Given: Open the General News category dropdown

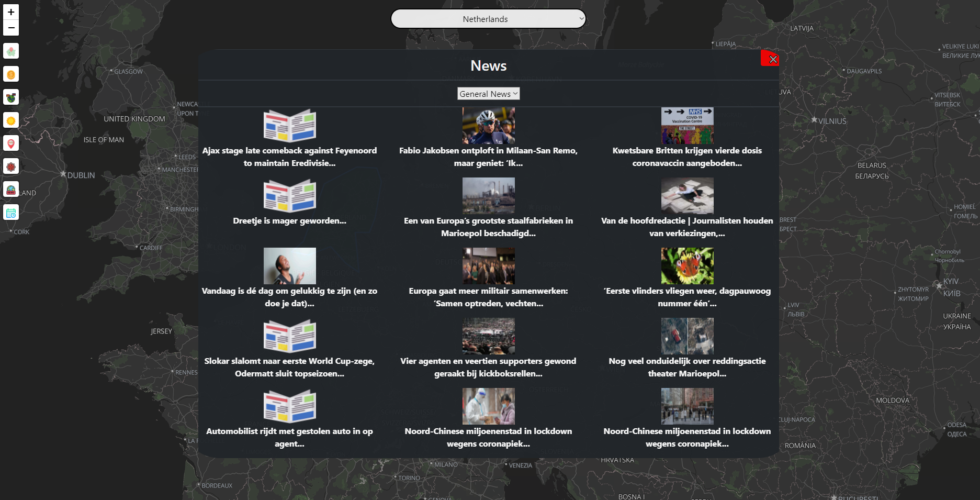Looking at the screenshot, I should click(x=488, y=94).
